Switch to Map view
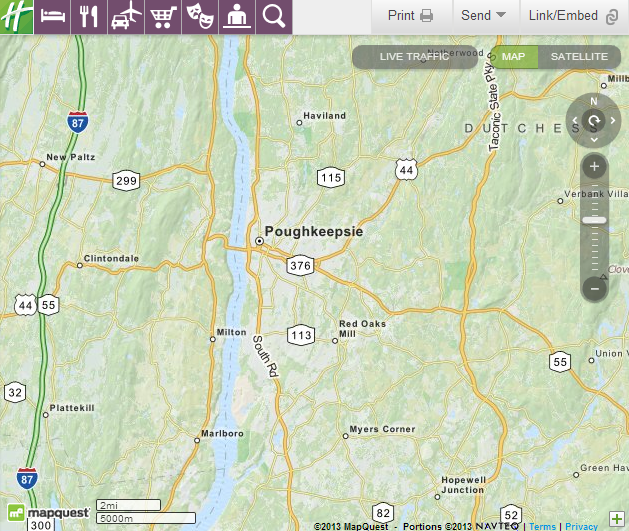 click(513, 57)
